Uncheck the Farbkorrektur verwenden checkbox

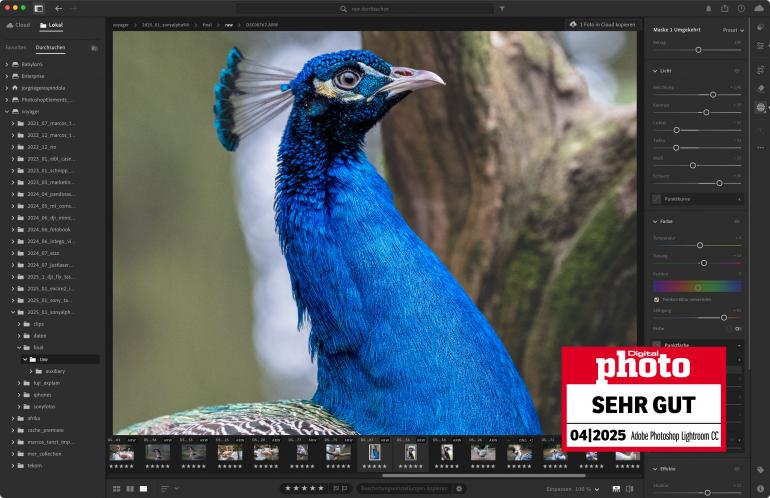[x=657, y=299]
